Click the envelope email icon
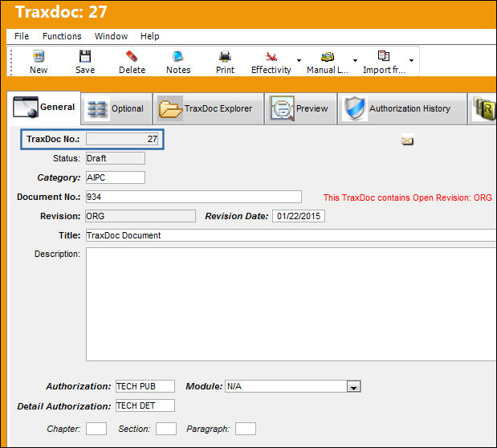The width and height of the screenshot is (497, 448). pyautogui.click(x=407, y=141)
